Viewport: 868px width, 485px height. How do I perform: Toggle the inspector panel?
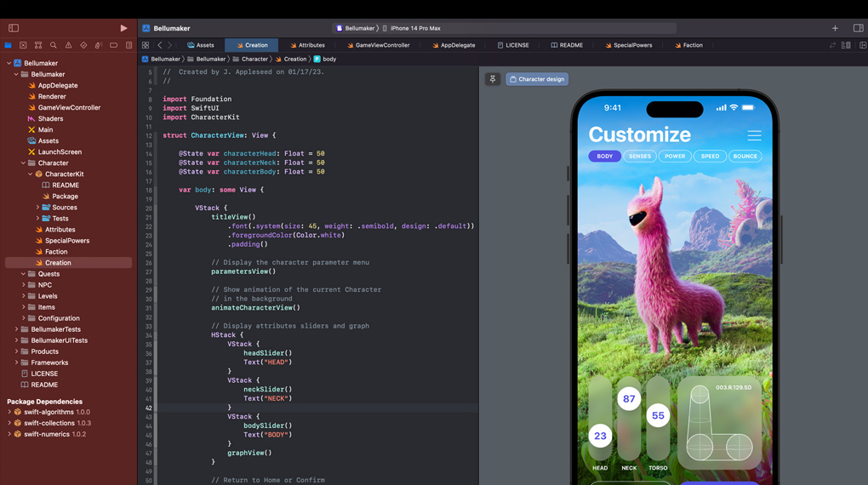[x=858, y=28]
